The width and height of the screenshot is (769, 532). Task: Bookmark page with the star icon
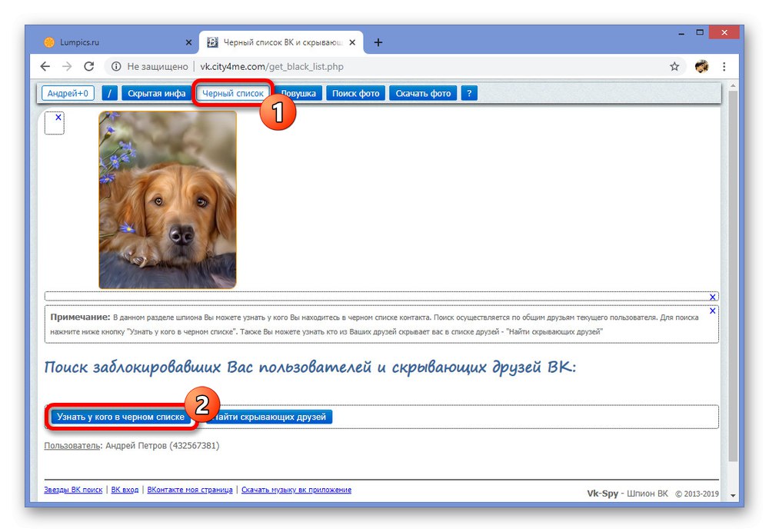[675, 66]
